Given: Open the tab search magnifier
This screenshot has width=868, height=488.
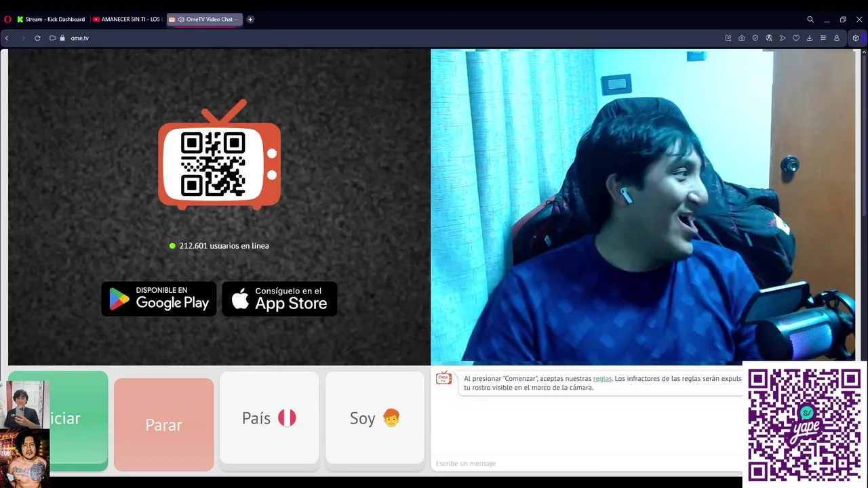Looking at the screenshot, I should click(810, 20).
